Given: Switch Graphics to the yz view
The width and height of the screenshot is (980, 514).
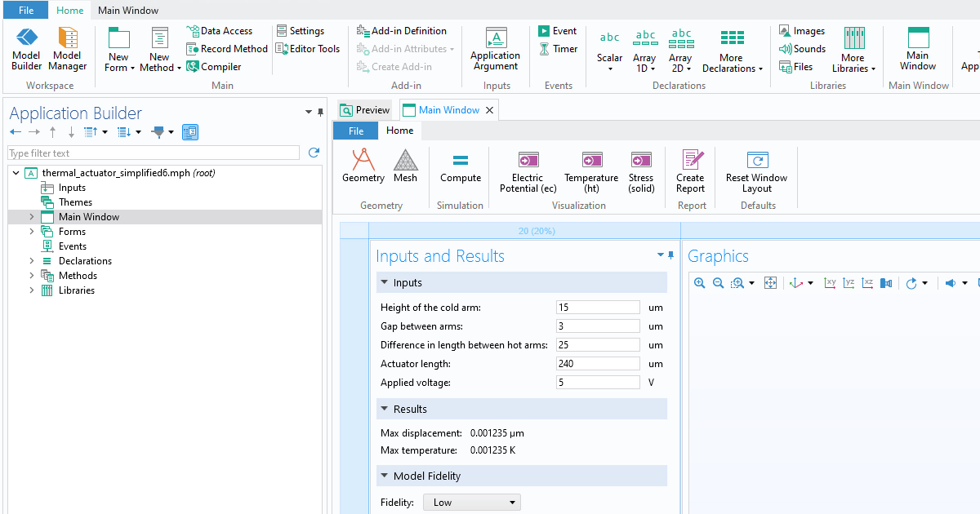Looking at the screenshot, I should (849, 283).
